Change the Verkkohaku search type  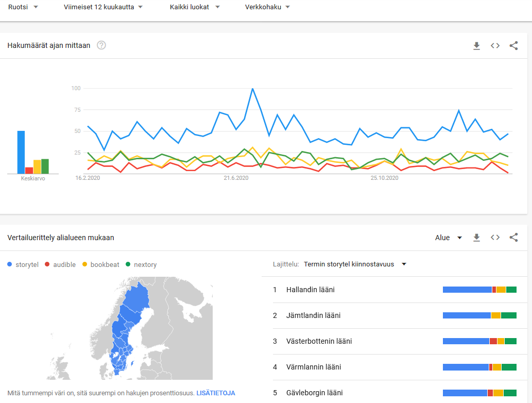(x=267, y=7)
